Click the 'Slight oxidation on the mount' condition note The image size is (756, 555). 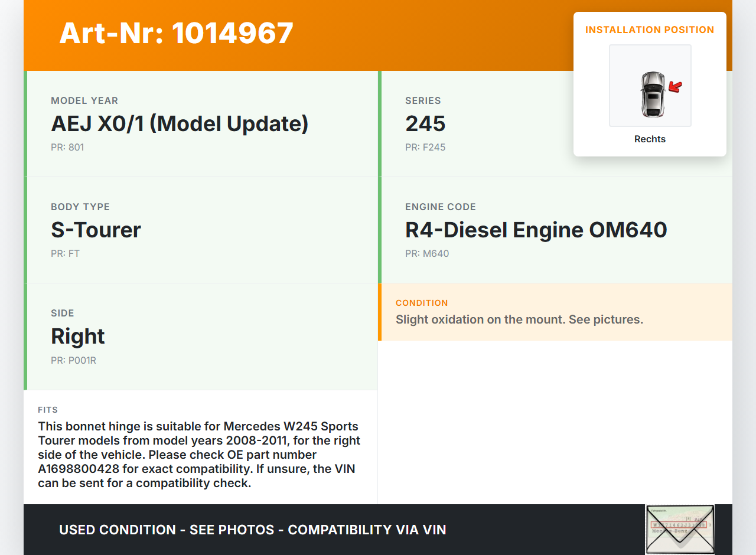[x=519, y=319]
